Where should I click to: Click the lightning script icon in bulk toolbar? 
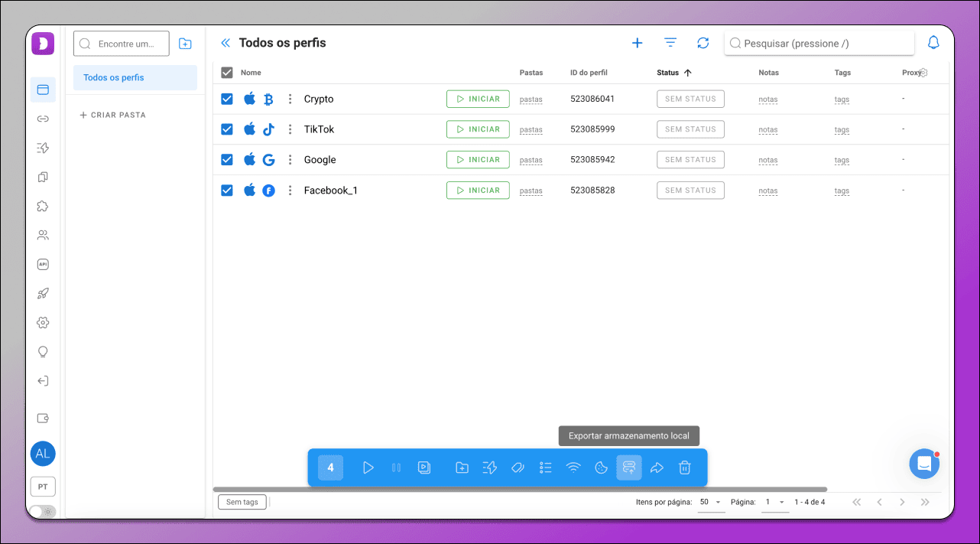490,467
